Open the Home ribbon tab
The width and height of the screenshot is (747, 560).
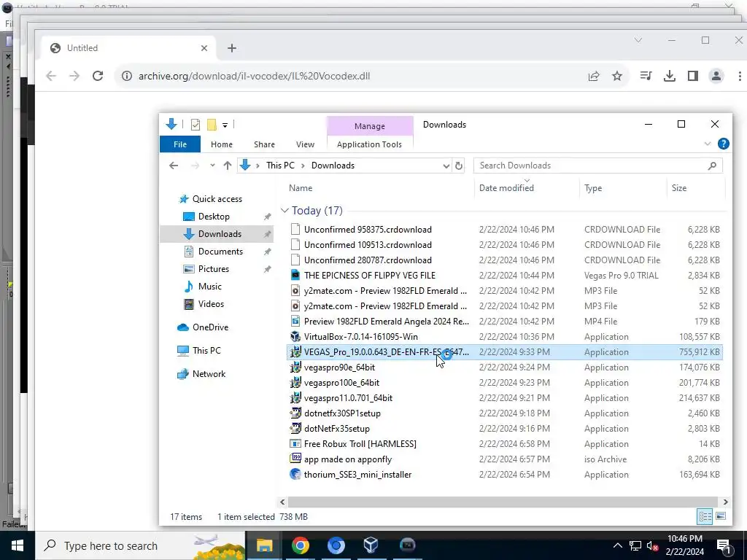tap(222, 144)
